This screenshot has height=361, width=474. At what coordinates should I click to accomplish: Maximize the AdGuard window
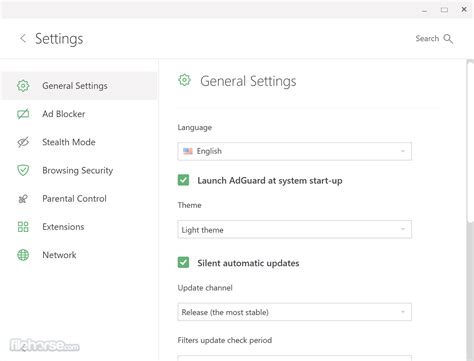tap(444, 10)
